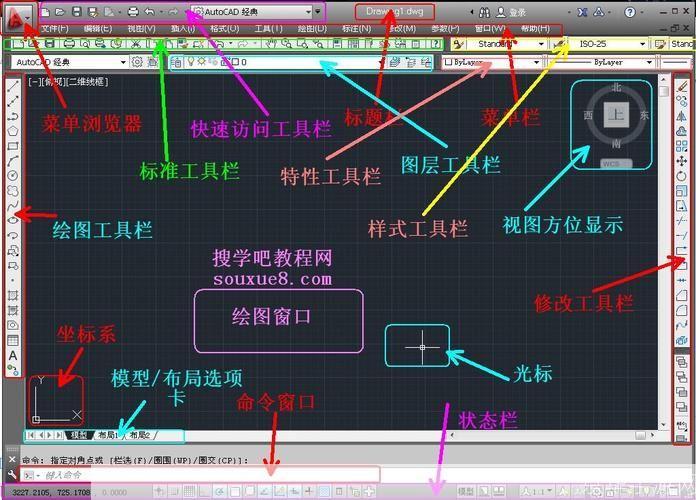This screenshot has height=500, width=696.
Task: Click the Cut scissors icon in standard toolbar
Action: click(136, 44)
